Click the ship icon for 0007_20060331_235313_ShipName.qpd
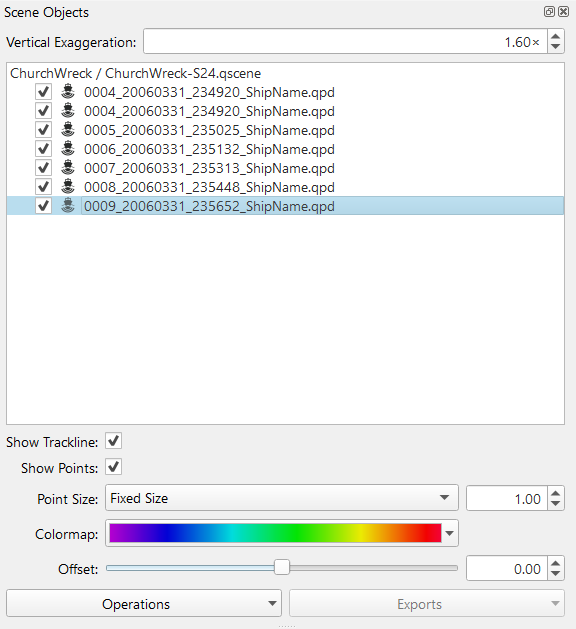Image resolution: width=576 pixels, height=629 pixels. (x=68, y=167)
